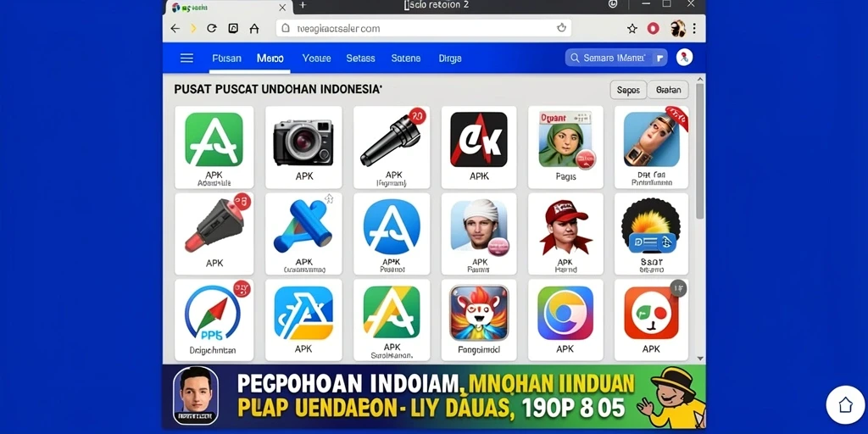Switch to the Fbisan tab

[x=226, y=58]
